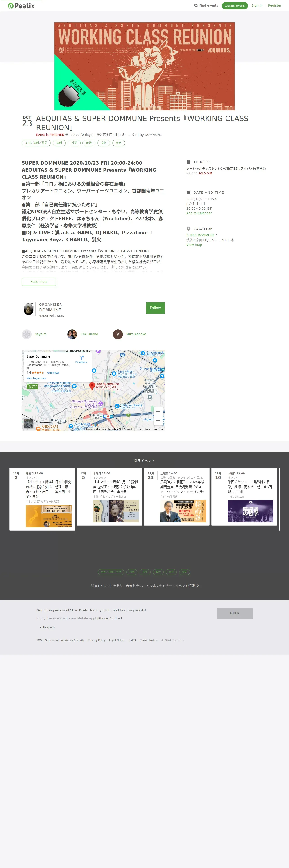This screenshot has height=868, width=289.
Task: Open the Android app link
Action: tap(115, 618)
